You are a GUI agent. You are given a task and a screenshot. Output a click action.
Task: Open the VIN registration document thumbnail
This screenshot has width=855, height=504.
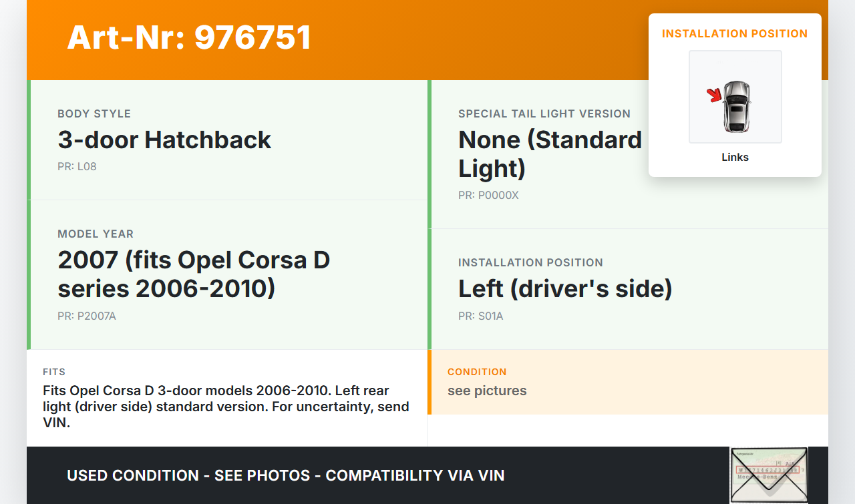tap(768, 475)
